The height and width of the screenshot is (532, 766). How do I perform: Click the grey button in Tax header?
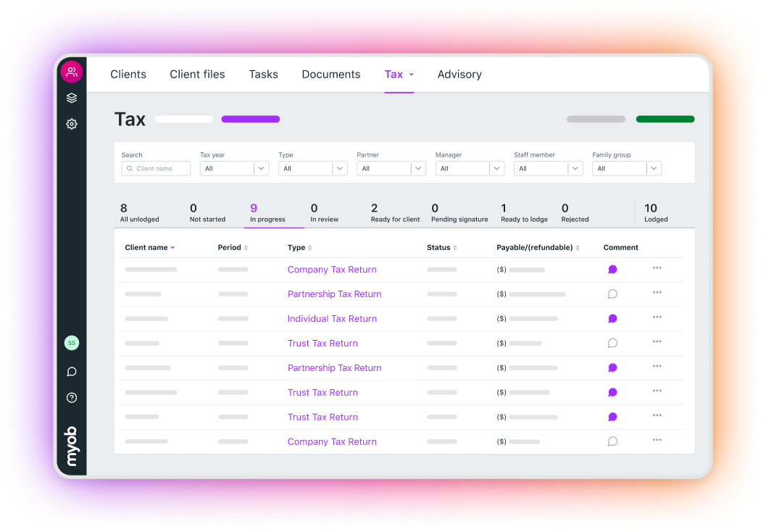[596, 119]
